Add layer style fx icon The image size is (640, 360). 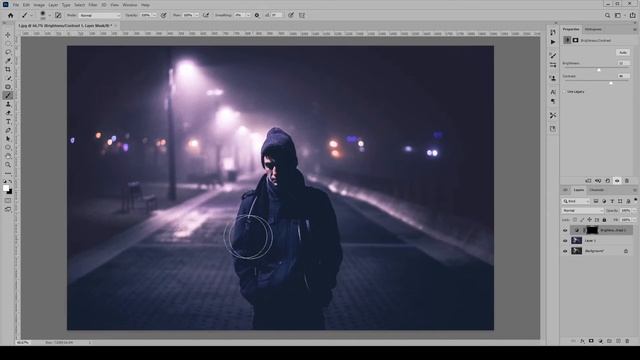coord(582,341)
